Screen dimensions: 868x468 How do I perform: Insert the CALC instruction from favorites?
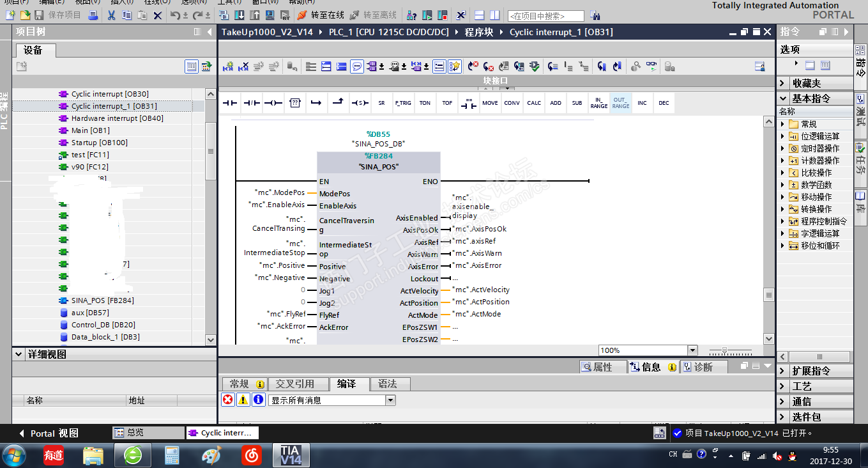point(534,103)
